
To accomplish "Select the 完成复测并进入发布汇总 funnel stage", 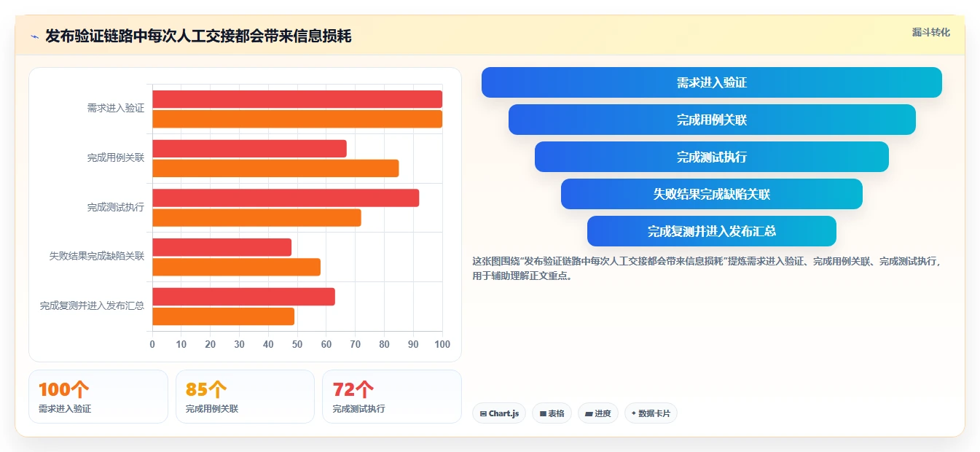I will [x=711, y=231].
